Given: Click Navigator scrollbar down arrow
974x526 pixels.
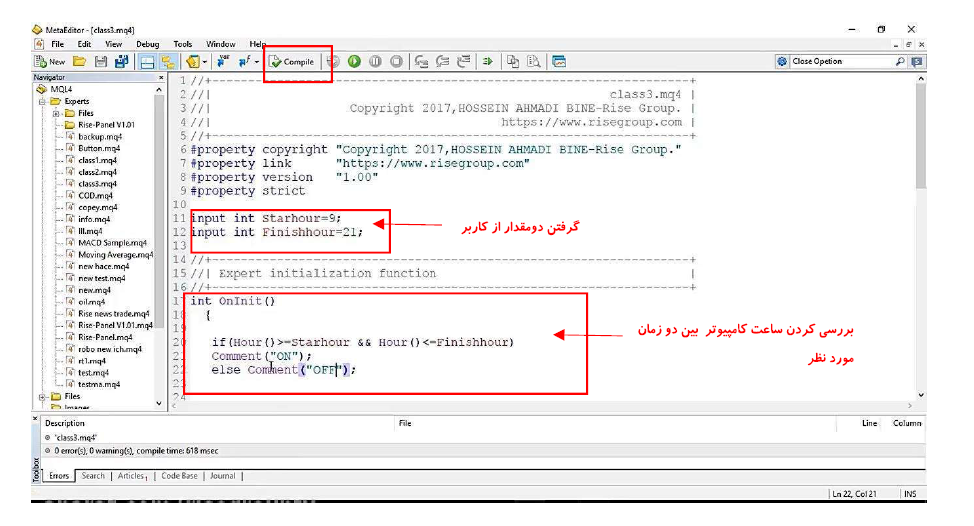Looking at the screenshot, I should point(159,403).
